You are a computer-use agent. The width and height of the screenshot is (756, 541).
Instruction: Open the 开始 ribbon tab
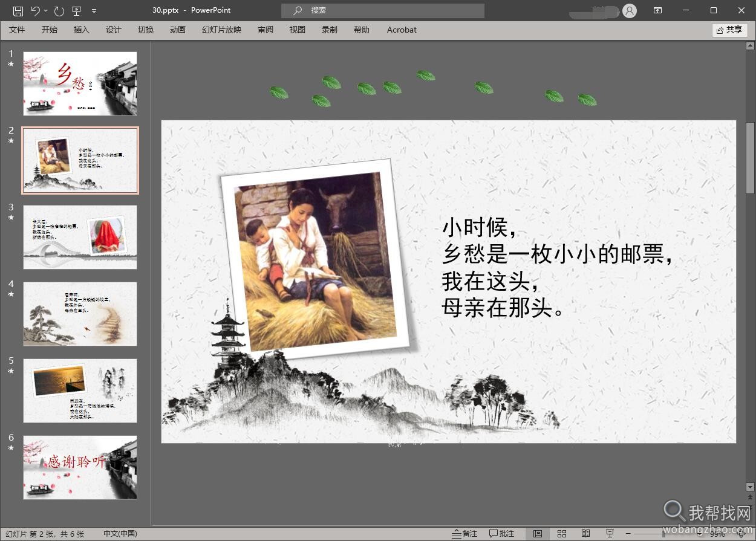[50, 30]
